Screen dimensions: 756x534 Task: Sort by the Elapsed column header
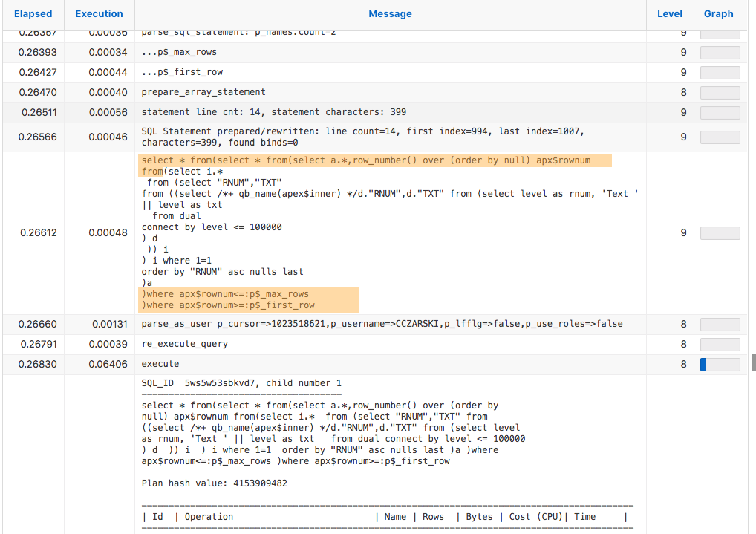click(33, 14)
